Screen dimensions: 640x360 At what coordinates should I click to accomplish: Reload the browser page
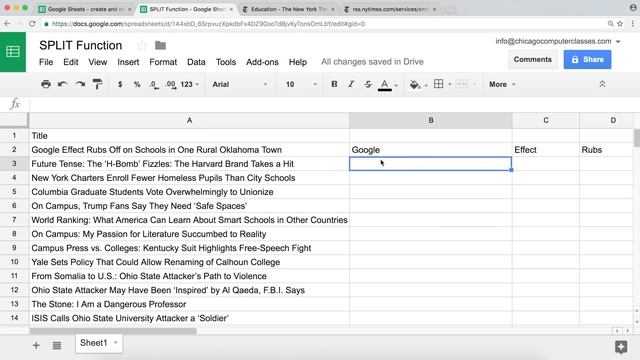pos(32,24)
